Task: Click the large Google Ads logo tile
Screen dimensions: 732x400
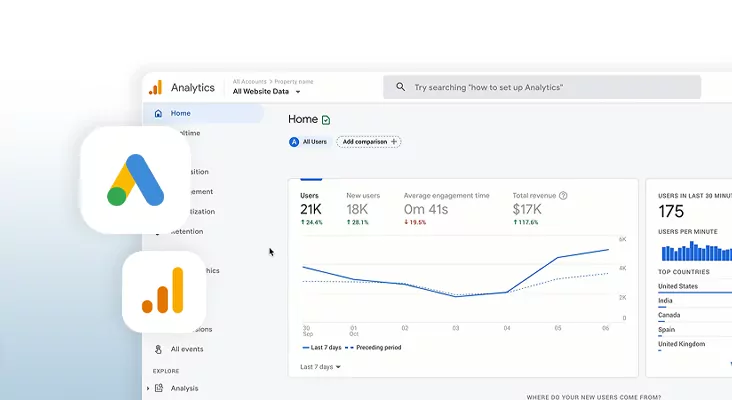Action: tap(136, 181)
